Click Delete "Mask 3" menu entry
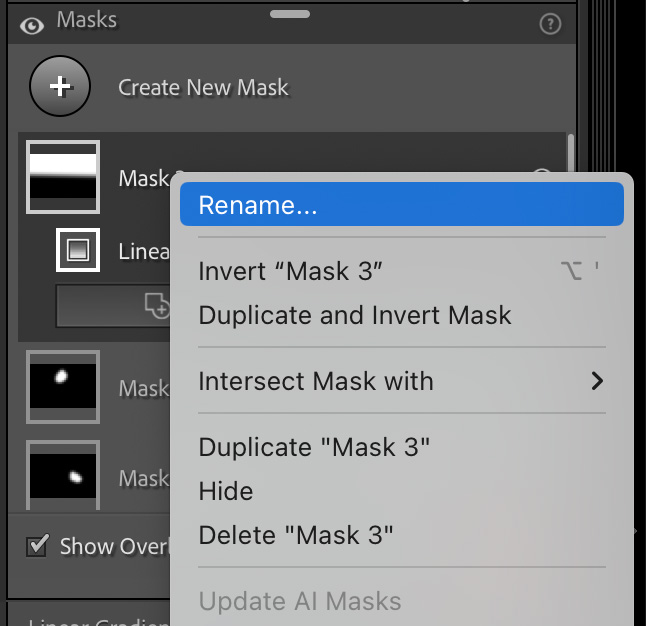Image resolution: width=646 pixels, height=626 pixels. click(296, 535)
